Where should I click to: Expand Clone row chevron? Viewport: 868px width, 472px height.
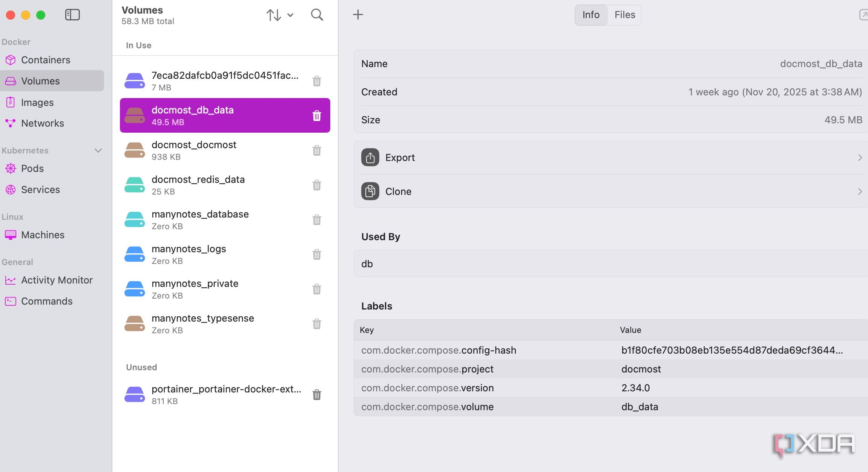pyautogui.click(x=860, y=192)
